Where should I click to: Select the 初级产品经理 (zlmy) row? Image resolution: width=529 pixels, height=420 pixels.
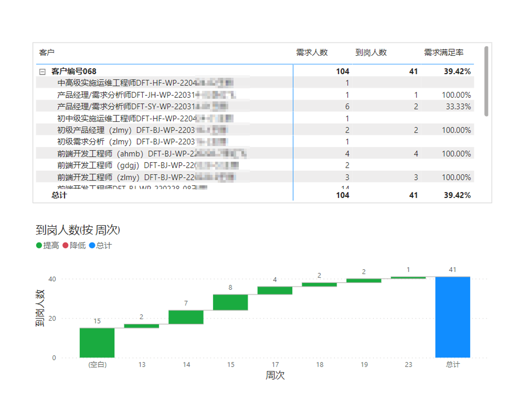tap(126, 130)
